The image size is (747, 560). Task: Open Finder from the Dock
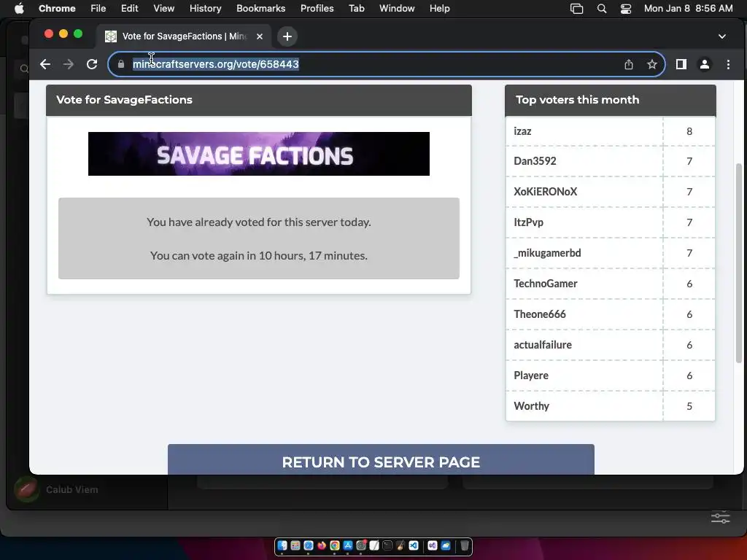click(x=282, y=545)
